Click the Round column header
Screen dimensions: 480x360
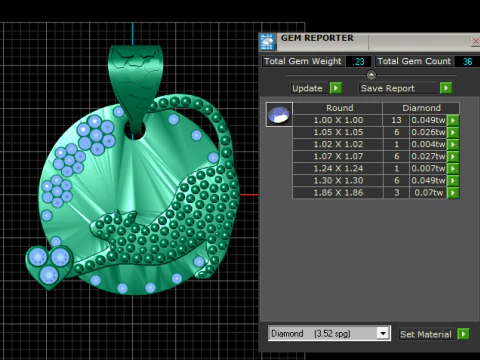click(338, 108)
